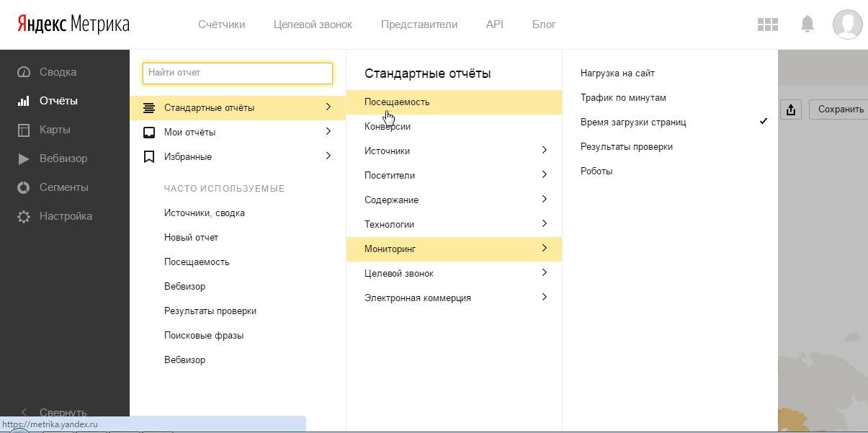Click the Сохранить button
Image resolution: width=868 pixels, height=433 pixels.
point(839,110)
